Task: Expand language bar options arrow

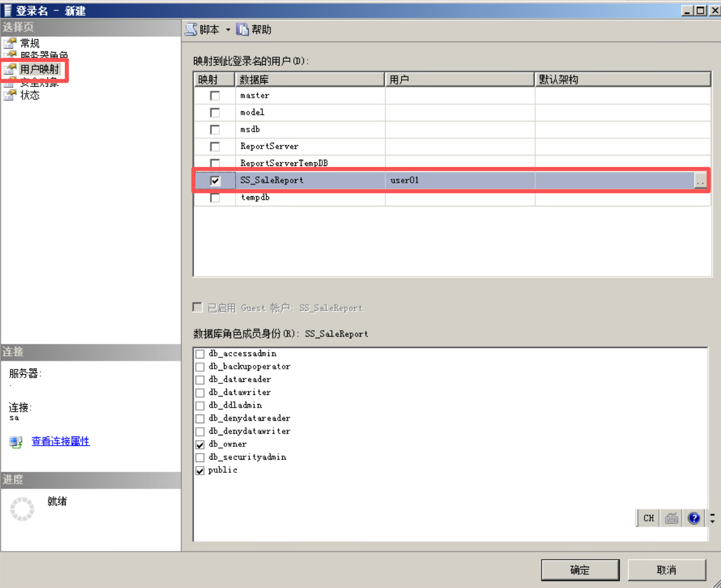Action: pos(712,518)
